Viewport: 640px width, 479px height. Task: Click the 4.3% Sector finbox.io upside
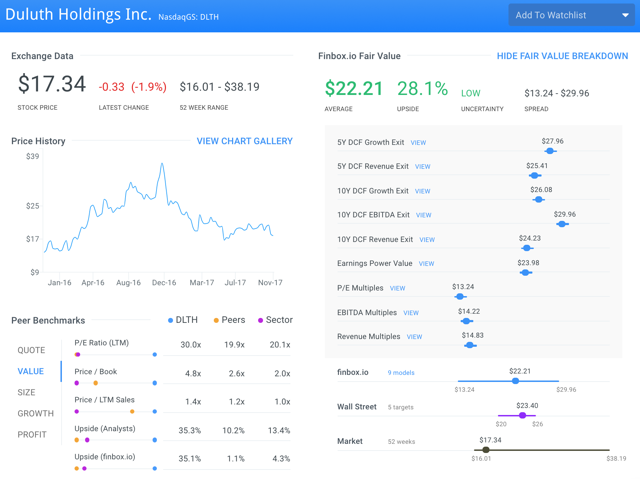(281, 459)
